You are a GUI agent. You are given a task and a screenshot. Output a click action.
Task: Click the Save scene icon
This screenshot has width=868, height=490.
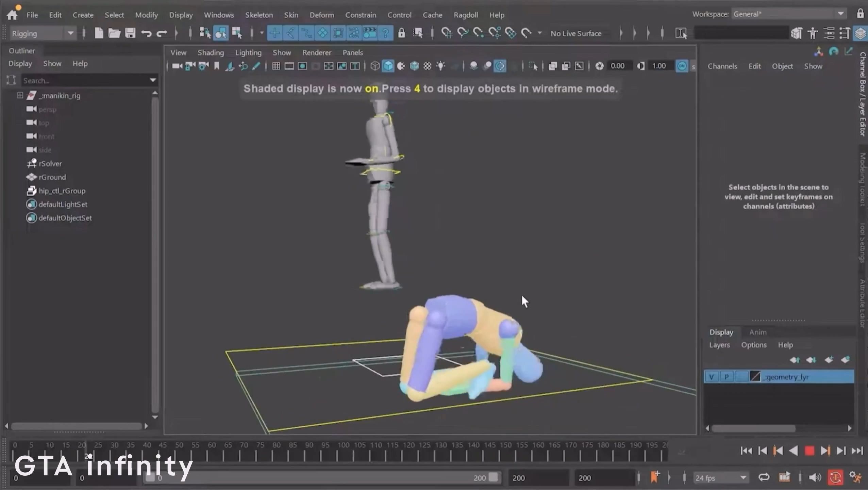[x=130, y=33]
